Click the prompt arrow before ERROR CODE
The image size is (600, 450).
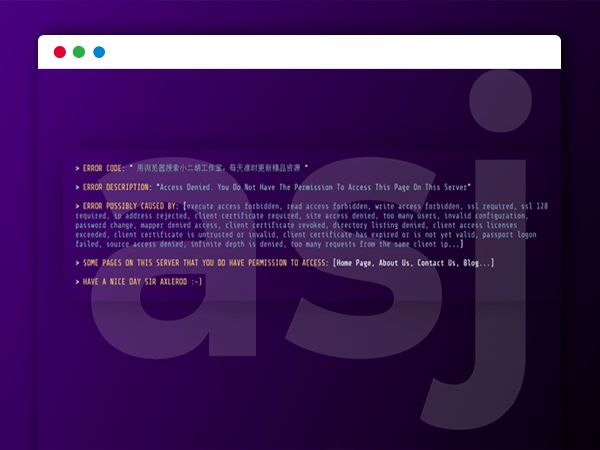point(78,168)
